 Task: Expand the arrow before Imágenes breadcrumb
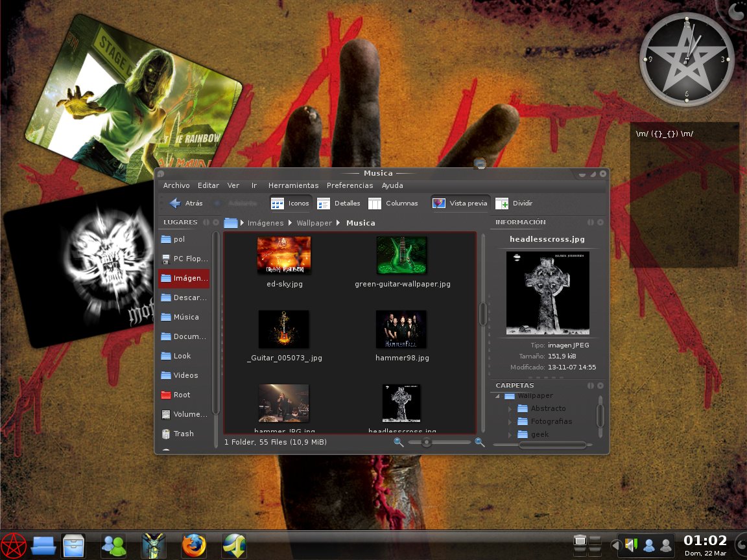242,222
